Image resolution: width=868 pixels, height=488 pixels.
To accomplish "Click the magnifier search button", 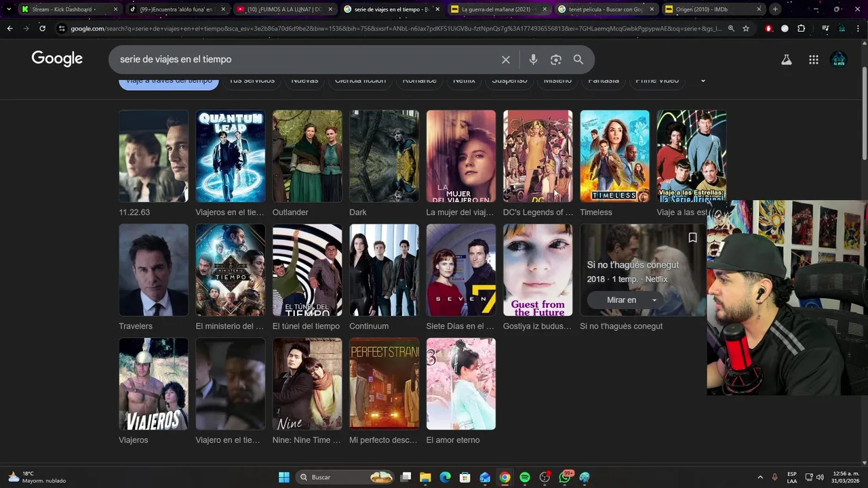I will point(578,60).
